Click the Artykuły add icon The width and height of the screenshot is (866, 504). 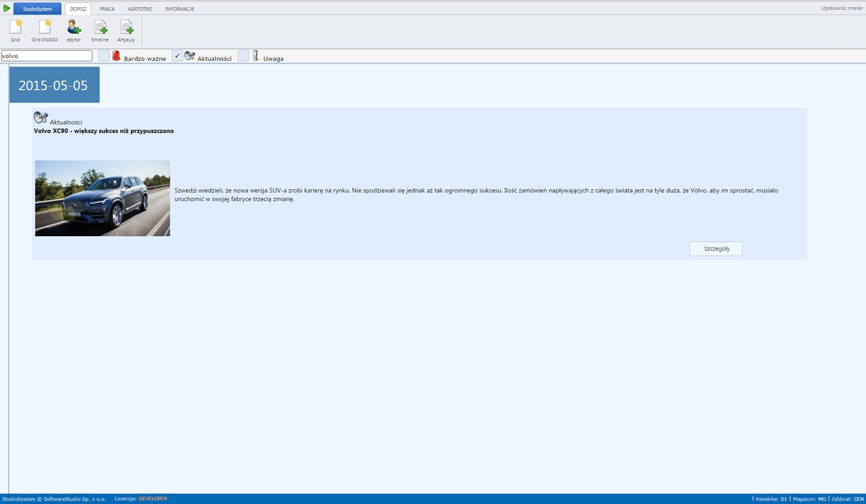pos(126,28)
